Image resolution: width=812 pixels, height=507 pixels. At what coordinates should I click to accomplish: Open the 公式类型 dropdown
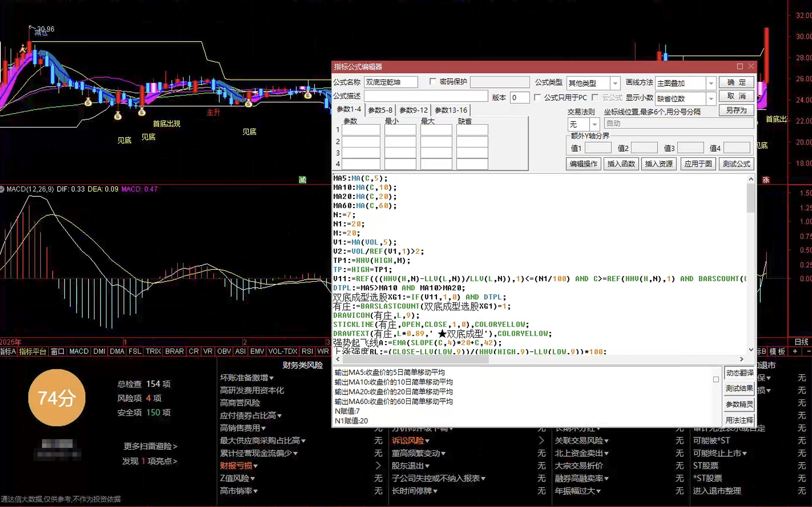coord(615,83)
